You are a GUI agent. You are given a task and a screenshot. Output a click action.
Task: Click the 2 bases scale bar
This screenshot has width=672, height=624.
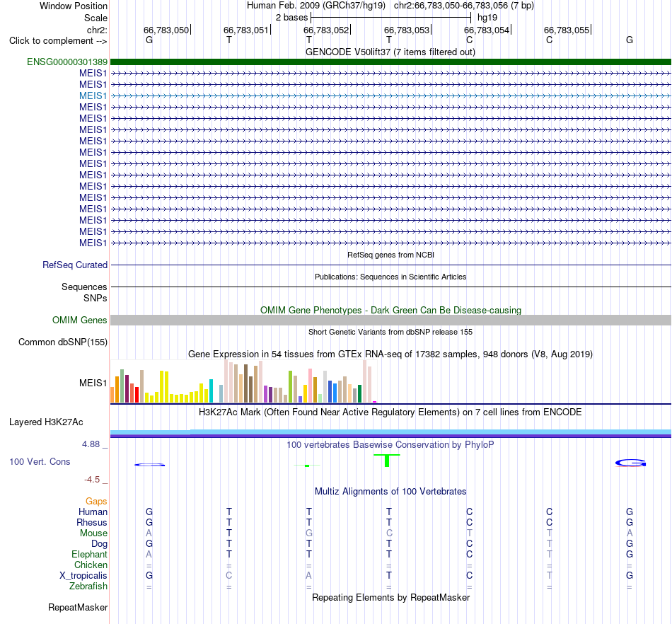click(390, 18)
